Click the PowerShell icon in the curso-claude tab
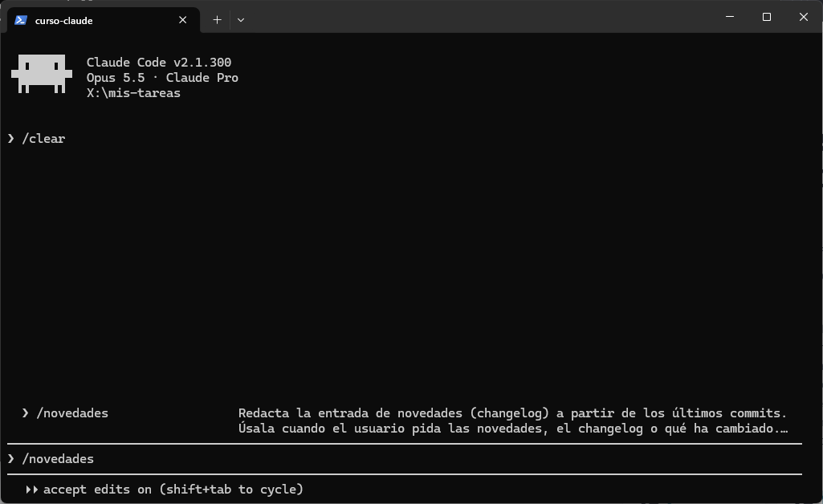The width and height of the screenshot is (823, 504). (21, 20)
